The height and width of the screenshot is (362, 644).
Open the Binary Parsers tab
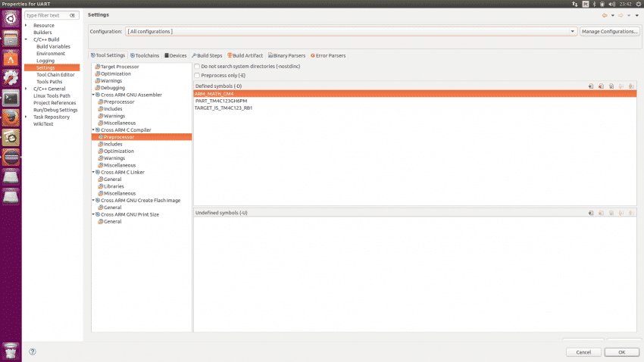(286, 56)
